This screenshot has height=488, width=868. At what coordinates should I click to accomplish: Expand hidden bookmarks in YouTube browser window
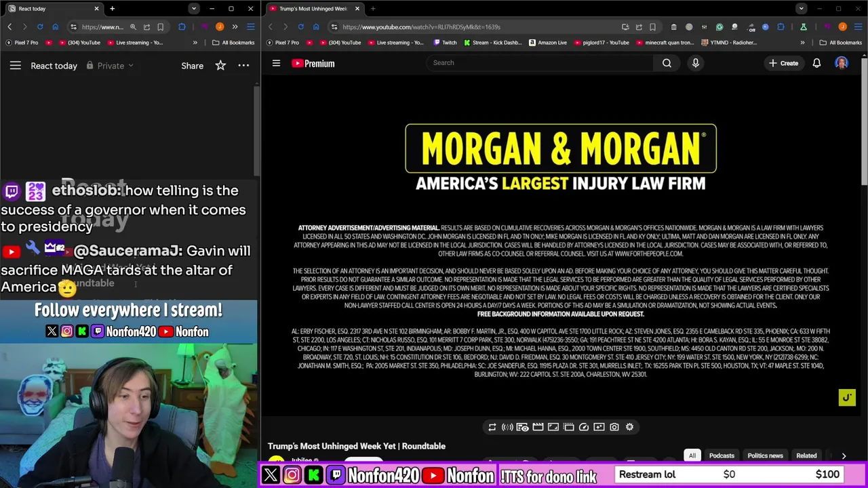point(802,42)
